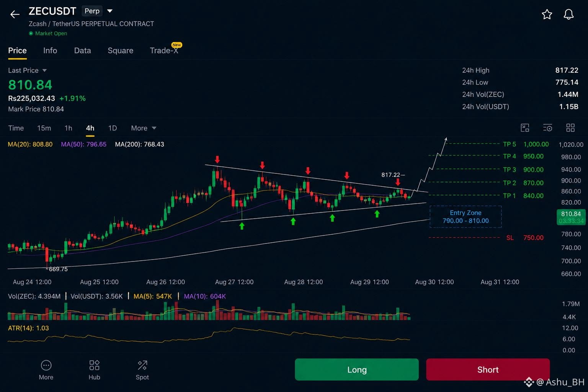Open the chart drawing layout icon
Viewport: 588px width, 392px height.
point(525,128)
